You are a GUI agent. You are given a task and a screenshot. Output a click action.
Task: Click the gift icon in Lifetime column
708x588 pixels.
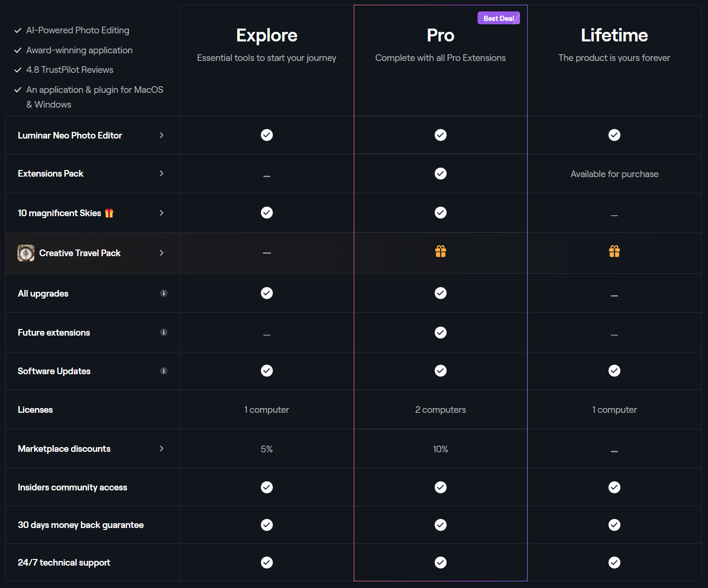[x=614, y=251]
